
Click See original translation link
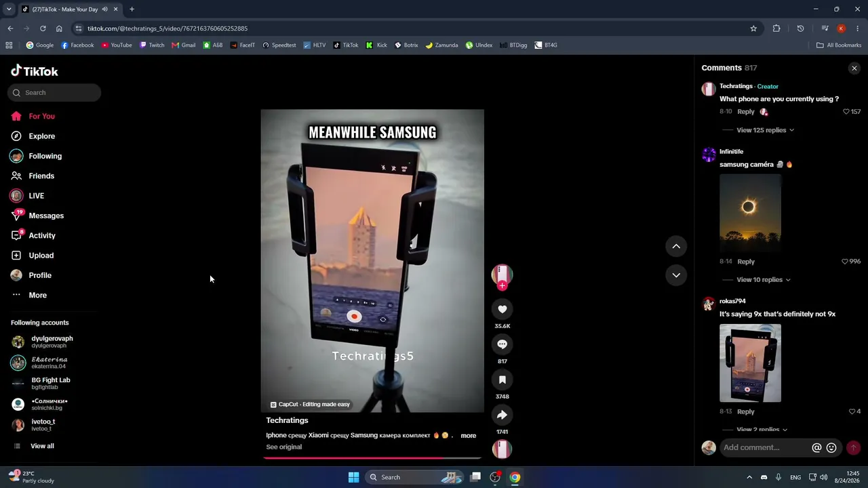tap(283, 447)
